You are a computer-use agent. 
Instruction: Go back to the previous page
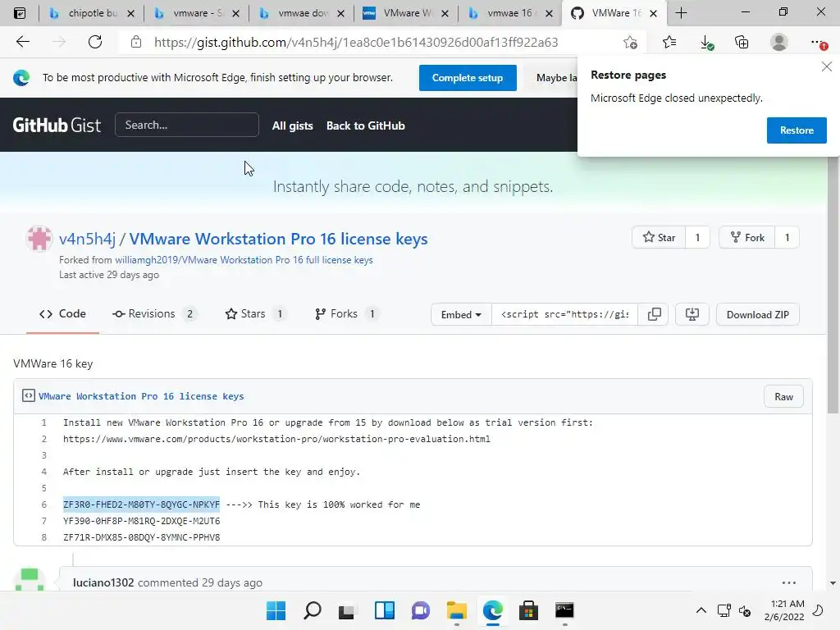[x=22, y=42]
